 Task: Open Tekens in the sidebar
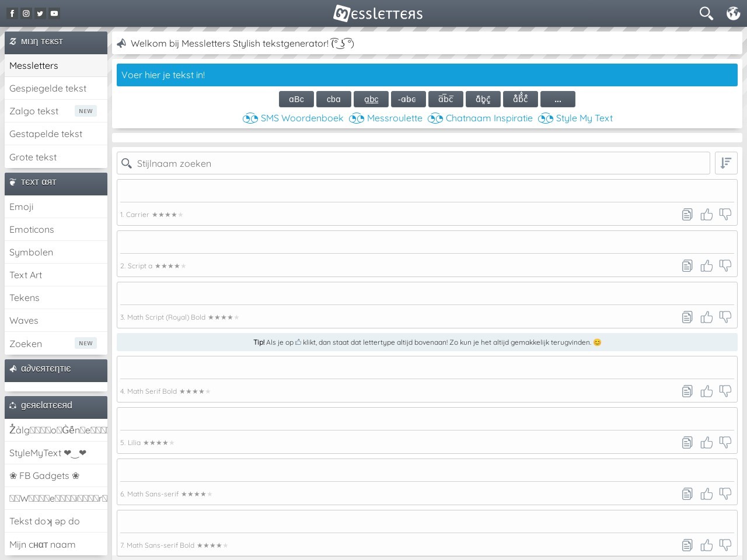56,297
